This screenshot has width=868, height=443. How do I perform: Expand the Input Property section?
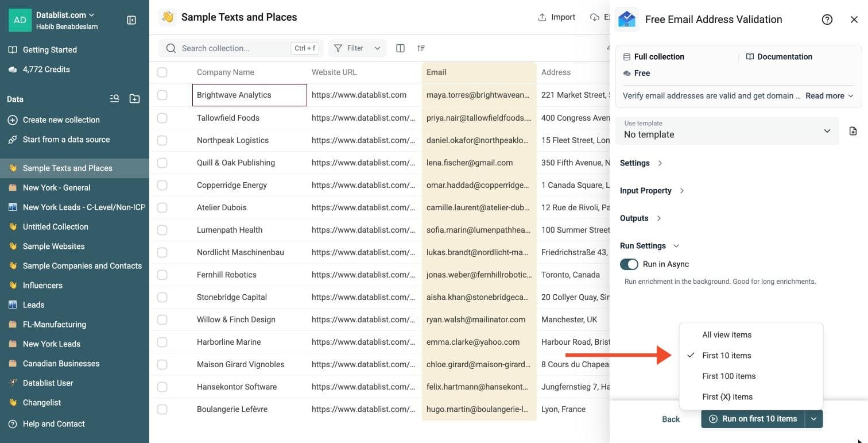pos(652,191)
